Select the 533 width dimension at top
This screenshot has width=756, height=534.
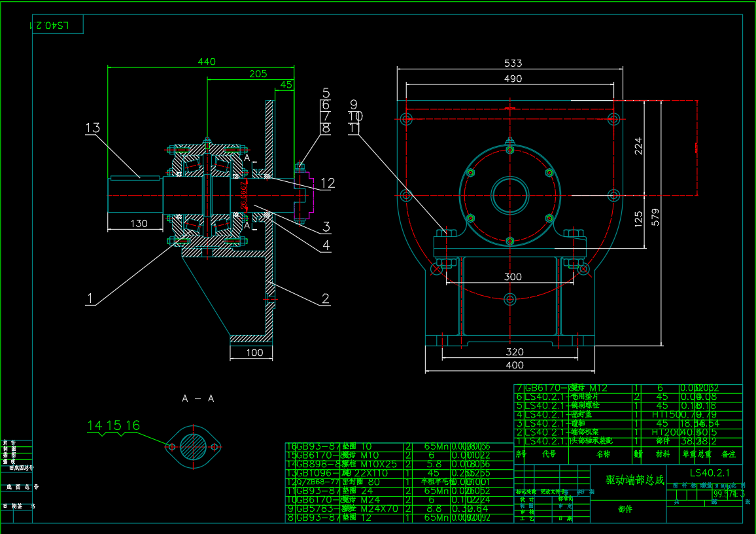(x=513, y=63)
